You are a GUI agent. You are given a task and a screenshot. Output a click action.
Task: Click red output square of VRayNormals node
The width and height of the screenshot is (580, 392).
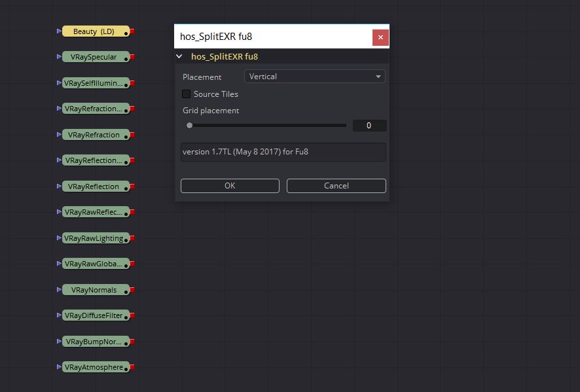132,291
